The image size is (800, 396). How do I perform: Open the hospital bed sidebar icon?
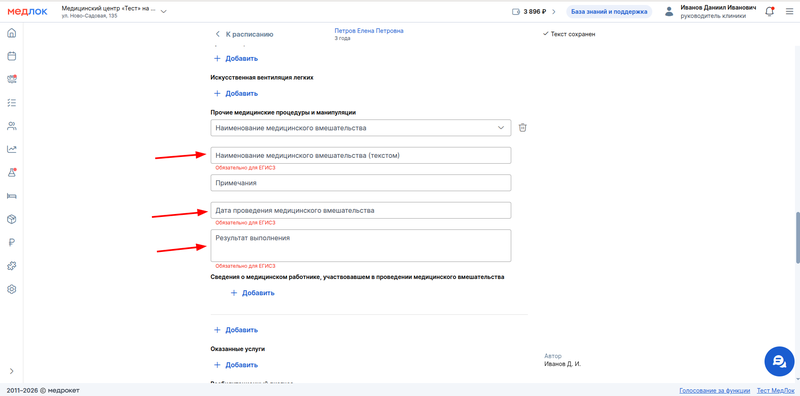click(11, 196)
